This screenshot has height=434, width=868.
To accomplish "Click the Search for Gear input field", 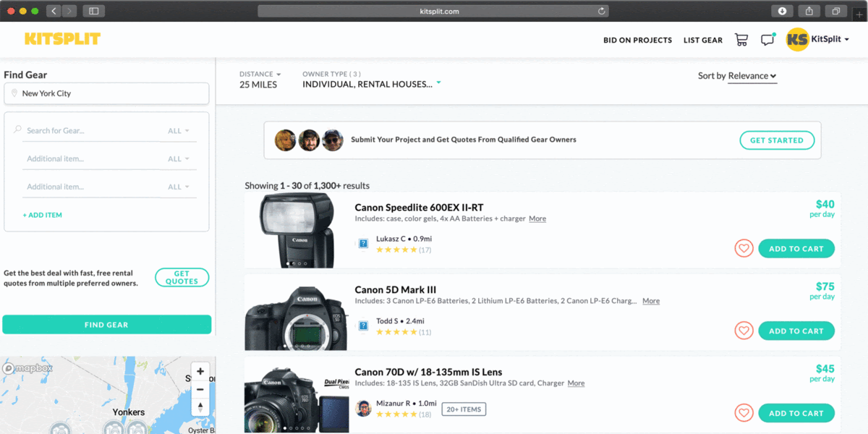I will point(90,131).
